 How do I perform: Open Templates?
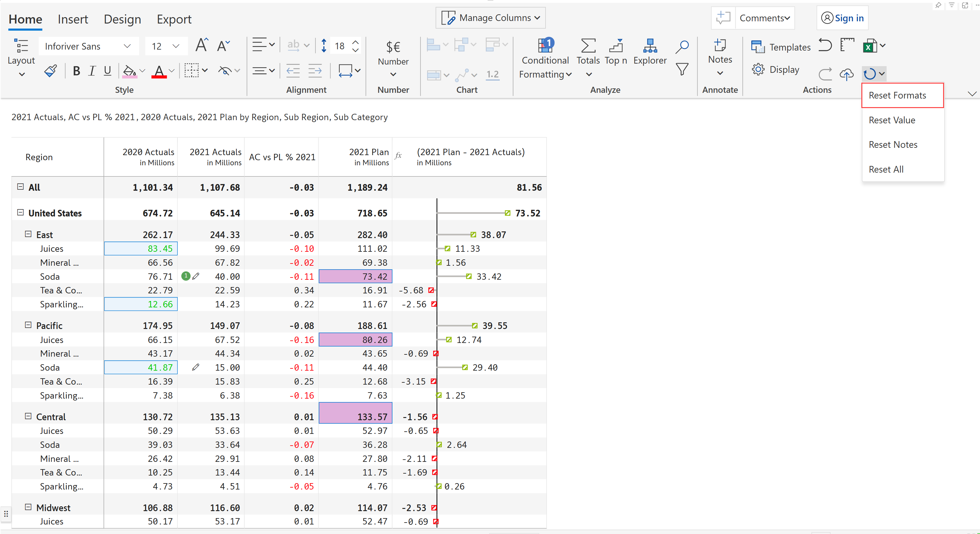(x=781, y=47)
